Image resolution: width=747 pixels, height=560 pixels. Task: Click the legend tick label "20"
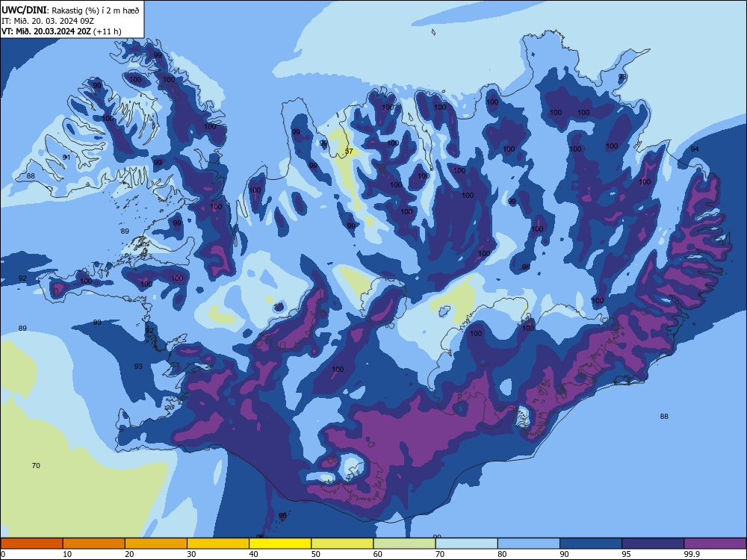tap(129, 554)
